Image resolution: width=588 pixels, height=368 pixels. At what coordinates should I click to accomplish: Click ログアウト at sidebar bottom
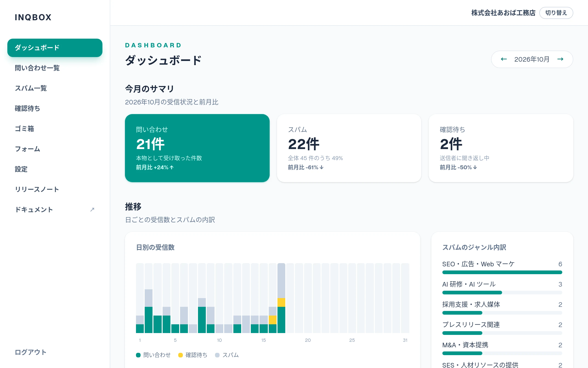(x=31, y=352)
